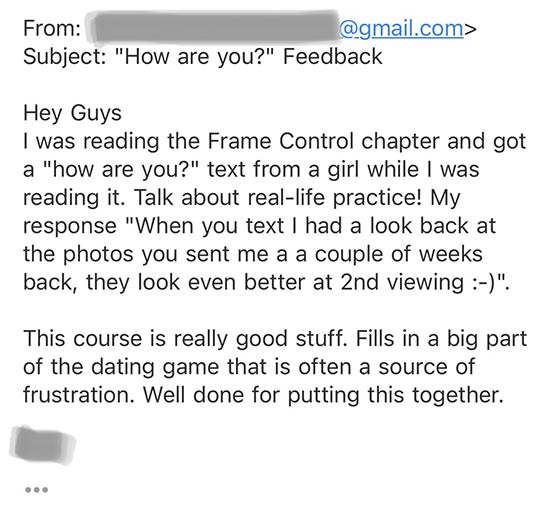Click the phrase "couple of weeks"
Screen dimensions: 550x511
(398, 255)
